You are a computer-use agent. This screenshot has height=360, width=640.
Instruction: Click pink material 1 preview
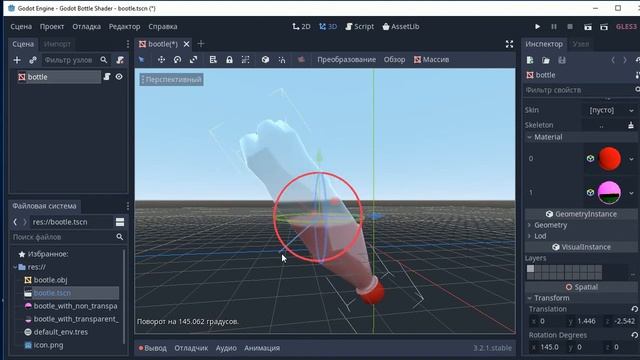609,192
